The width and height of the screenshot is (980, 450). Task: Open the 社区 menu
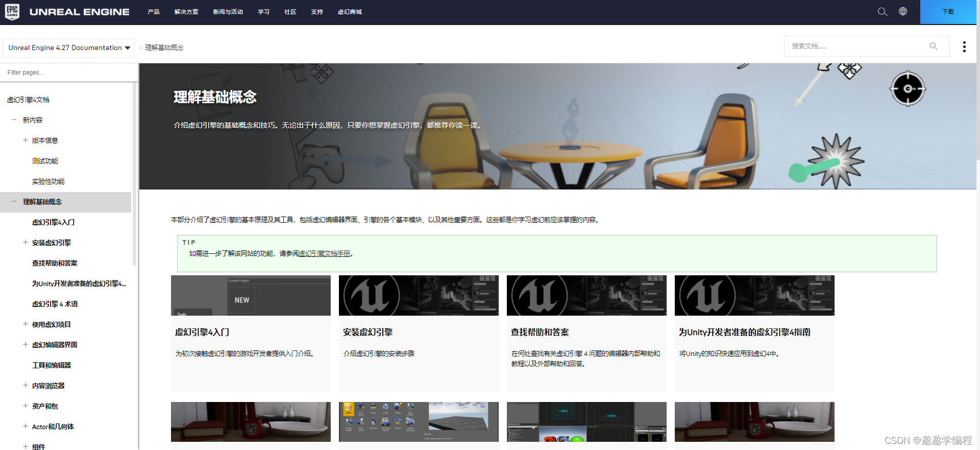(x=290, y=12)
